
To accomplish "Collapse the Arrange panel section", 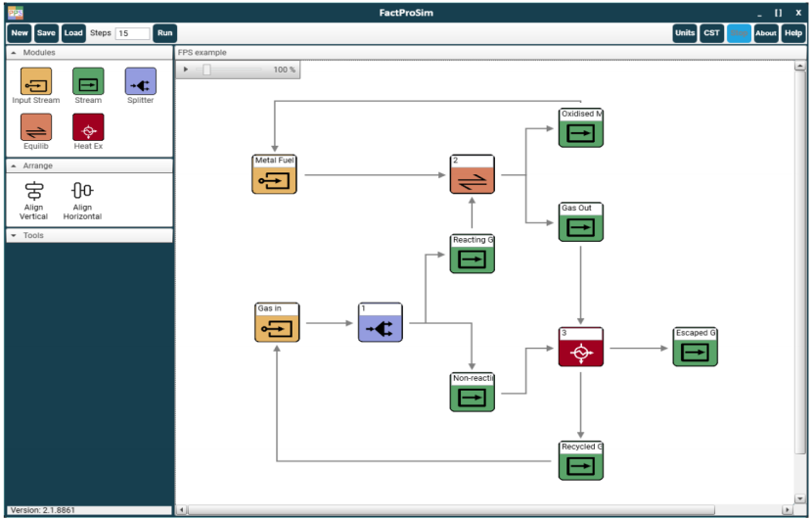I will (14, 165).
